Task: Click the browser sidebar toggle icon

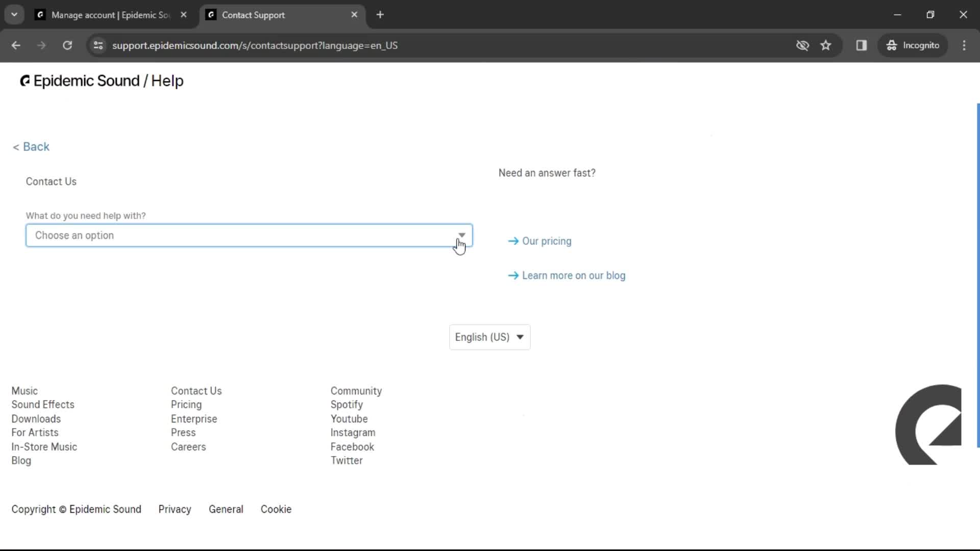Action: [x=861, y=45]
